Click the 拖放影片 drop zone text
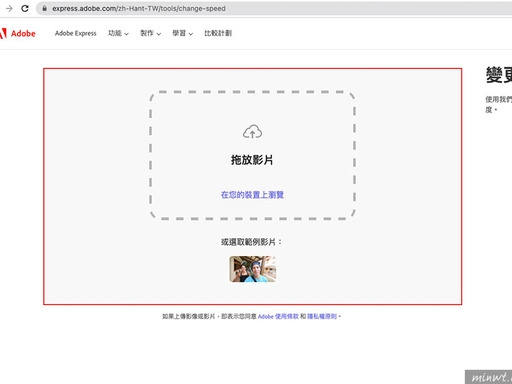The width and height of the screenshot is (512, 384). tap(252, 160)
